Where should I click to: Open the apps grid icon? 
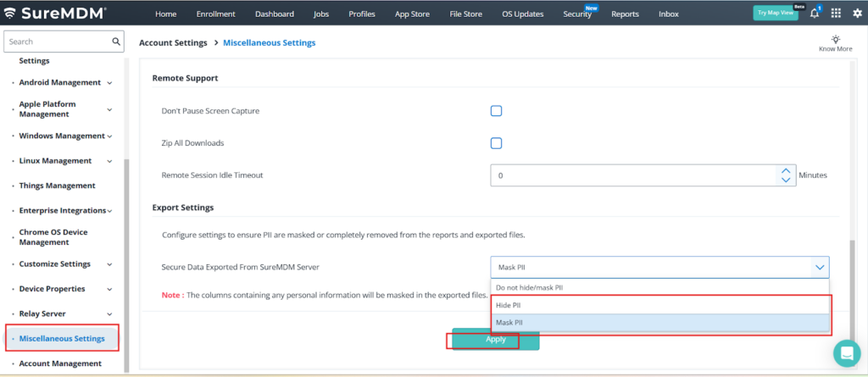coord(836,14)
